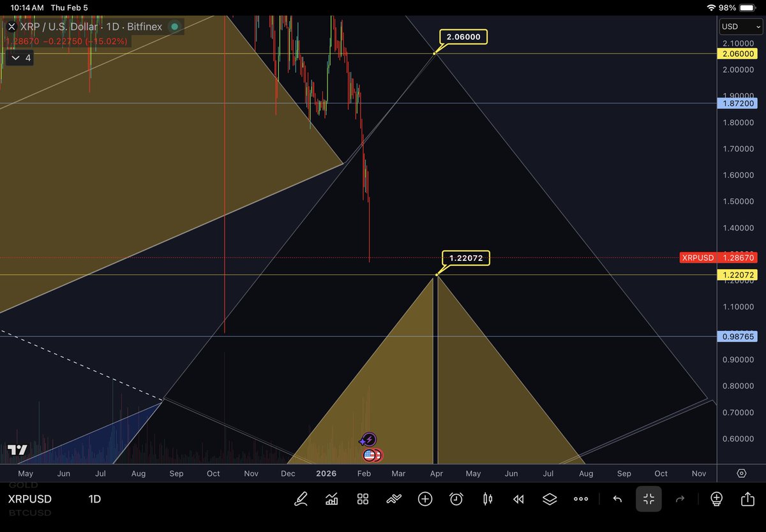Tap the purple lightning event marker
766x532 pixels.
coord(369,440)
